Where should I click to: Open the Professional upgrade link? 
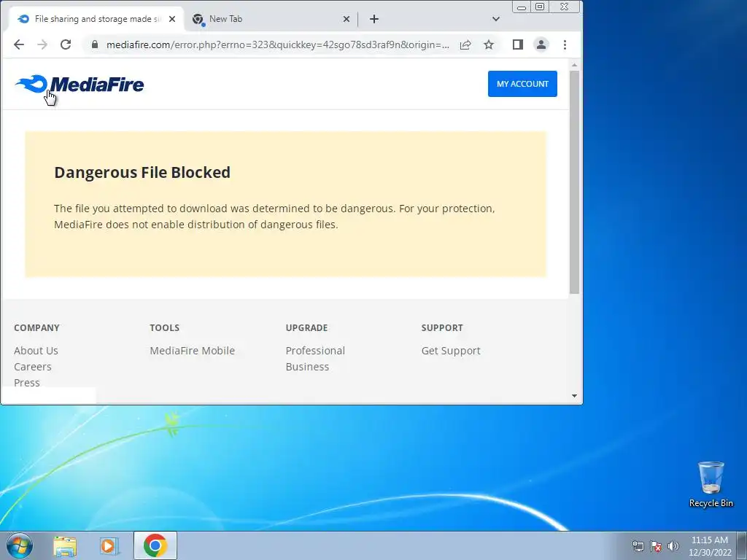[x=315, y=351]
